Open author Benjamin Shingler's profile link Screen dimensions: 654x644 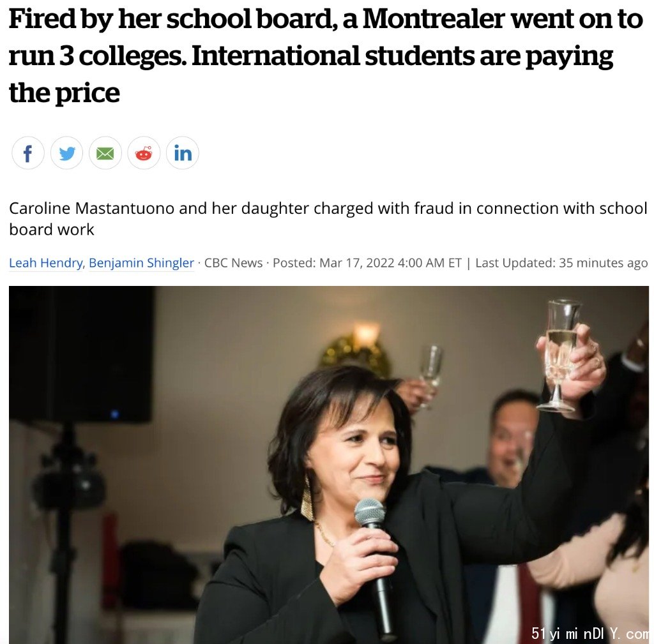point(141,263)
